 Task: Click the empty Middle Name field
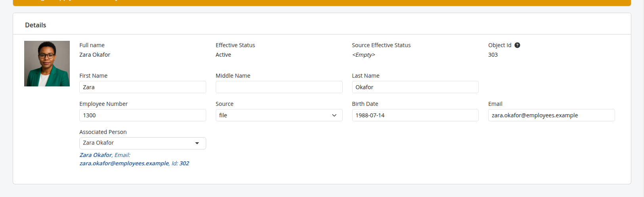click(279, 87)
